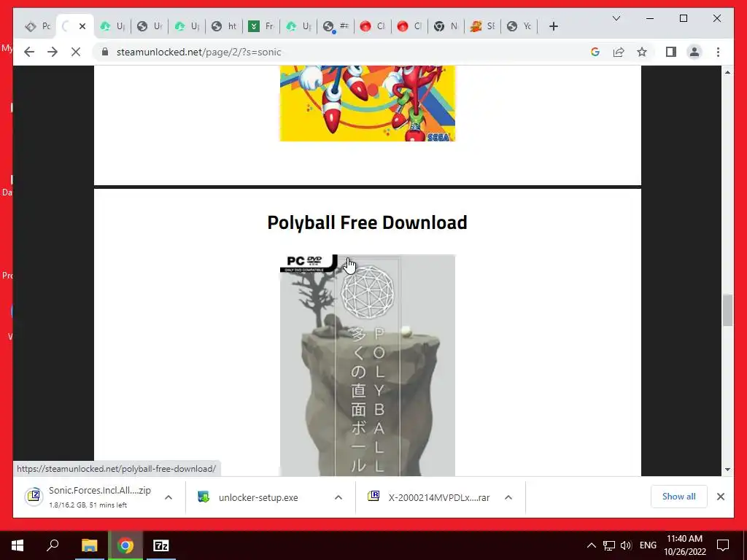View site information via the padlock icon
Image resolution: width=747 pixels, height=560 pixels.
[x=105, y=52]
